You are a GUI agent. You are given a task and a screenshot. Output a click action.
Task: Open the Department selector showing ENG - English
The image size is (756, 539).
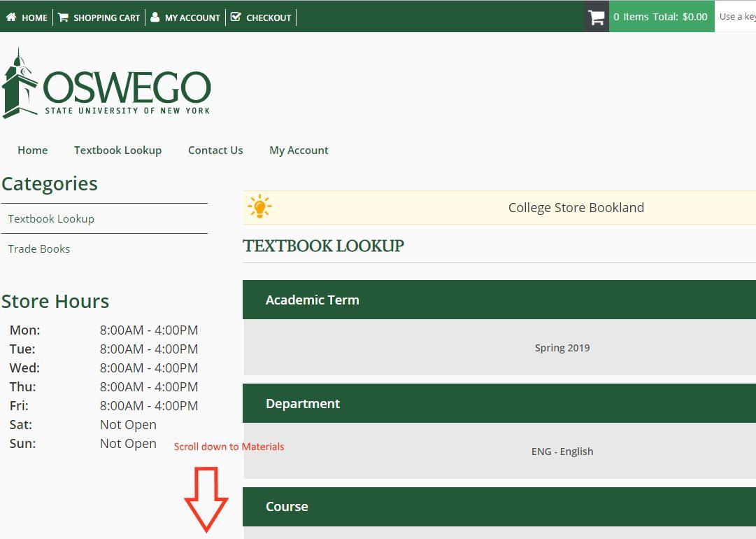pos(498,403)
